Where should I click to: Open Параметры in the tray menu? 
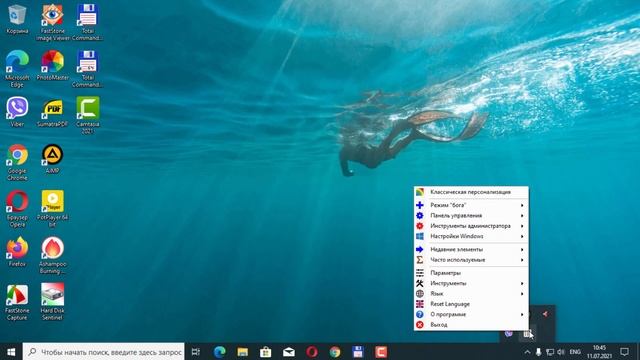[471, 273]
